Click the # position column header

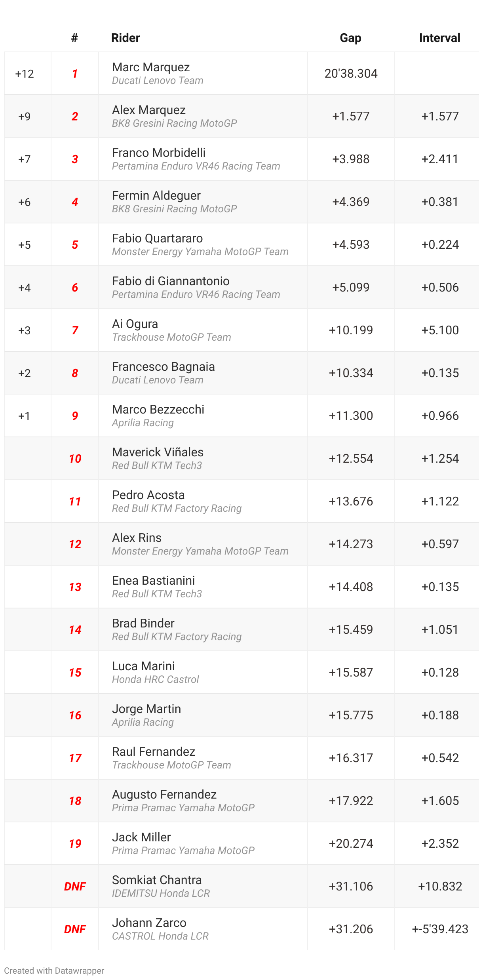(x=74, y=38)
